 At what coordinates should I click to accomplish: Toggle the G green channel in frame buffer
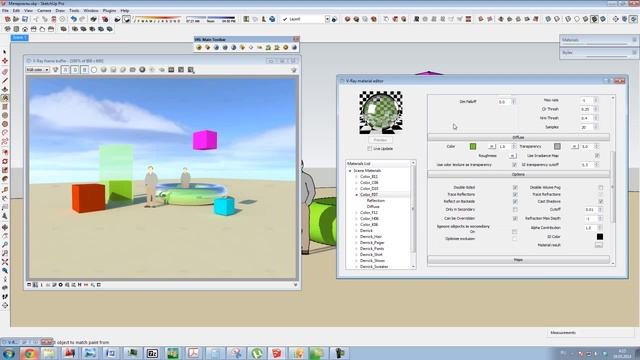coord(75,70)
